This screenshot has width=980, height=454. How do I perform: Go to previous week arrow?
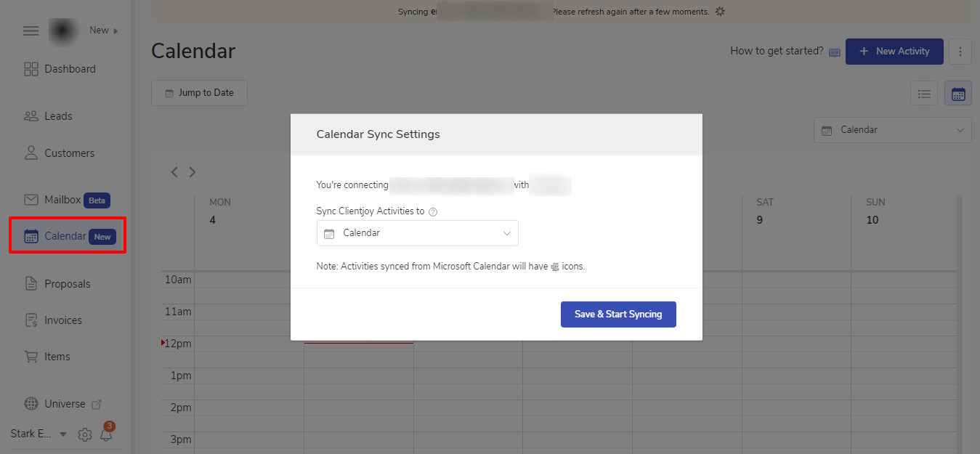[x=174, y=172]
